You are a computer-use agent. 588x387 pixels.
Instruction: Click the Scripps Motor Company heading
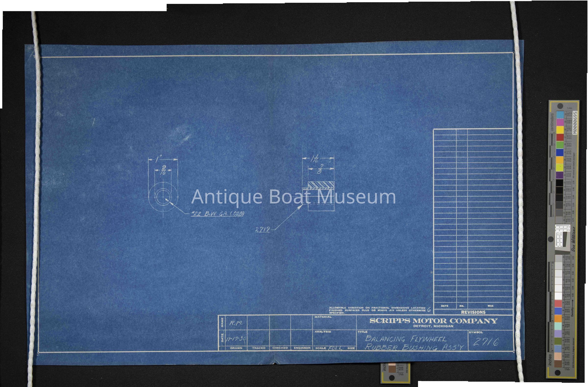point(433,321)
